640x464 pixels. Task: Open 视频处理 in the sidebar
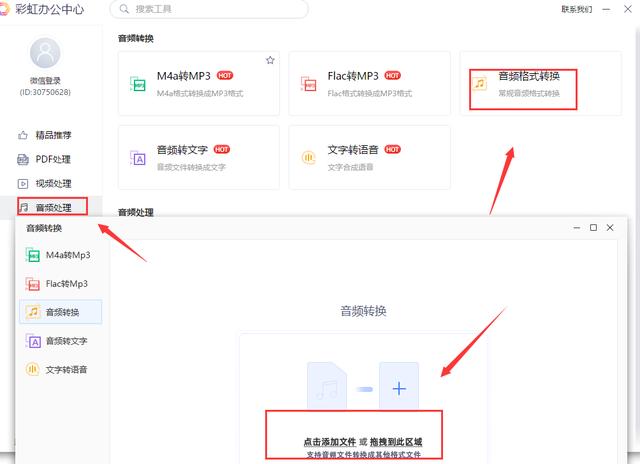pyautogui.click(x=53, y=184)
